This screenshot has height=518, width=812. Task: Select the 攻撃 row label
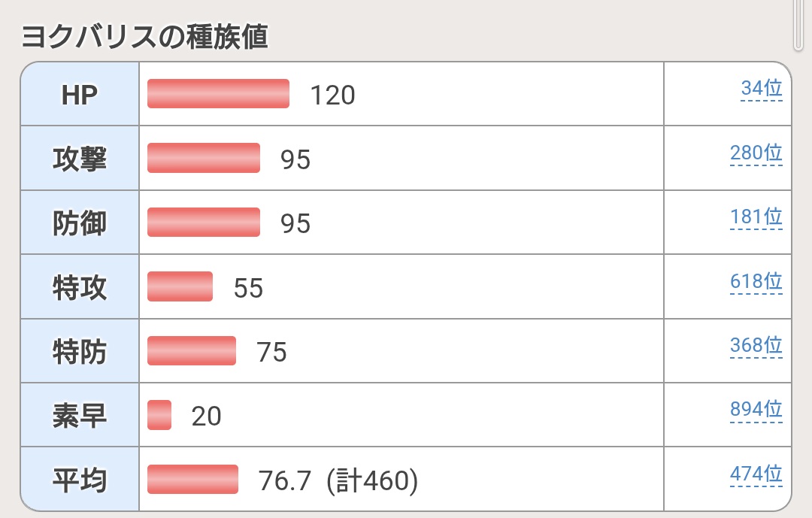80,159
